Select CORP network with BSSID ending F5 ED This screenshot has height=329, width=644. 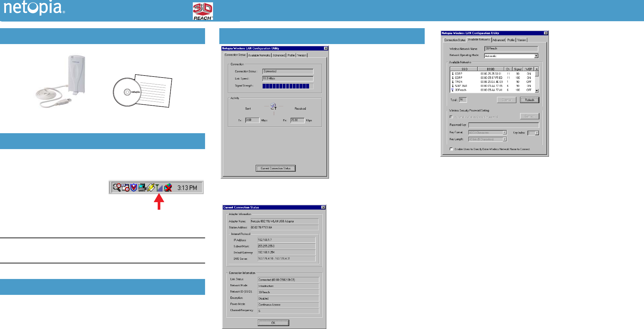[x=492, y=78]
